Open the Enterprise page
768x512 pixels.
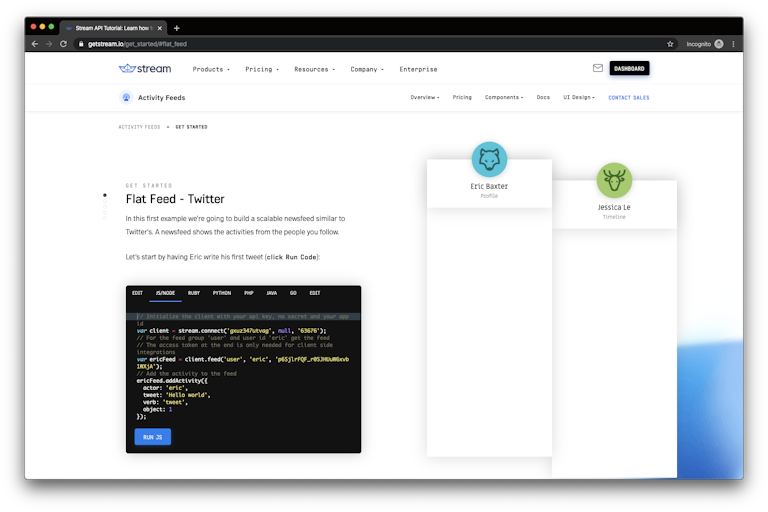(x=418, y=69)
